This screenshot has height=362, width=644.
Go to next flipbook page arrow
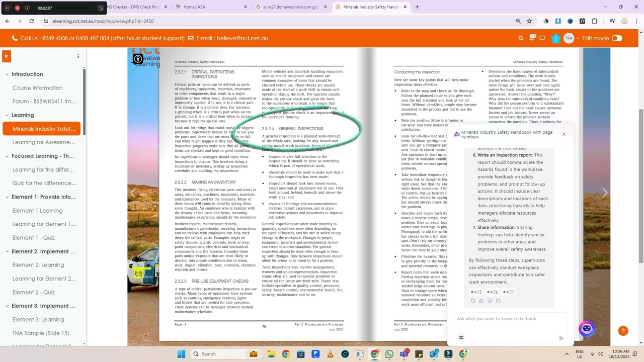605,193
